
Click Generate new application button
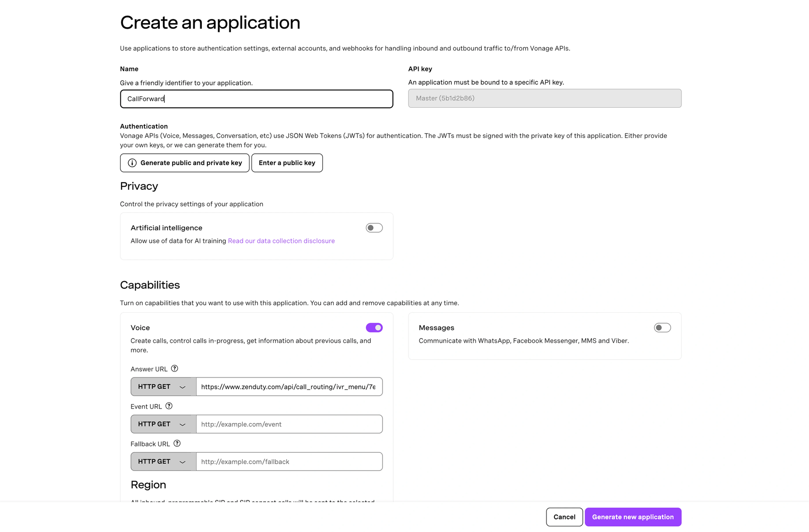(x=633, y=517)
